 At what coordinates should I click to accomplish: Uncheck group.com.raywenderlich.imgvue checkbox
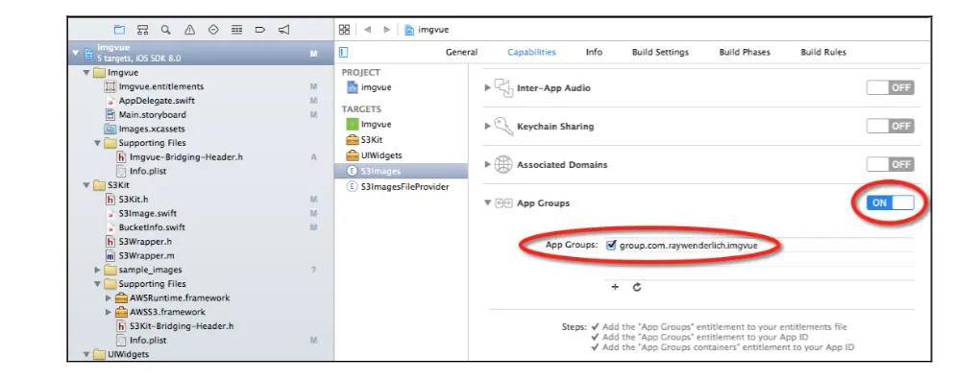[611, 246]
